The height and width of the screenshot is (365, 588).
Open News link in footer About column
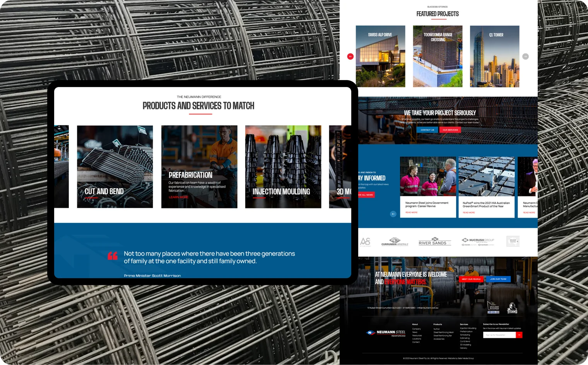pos(415,332)
